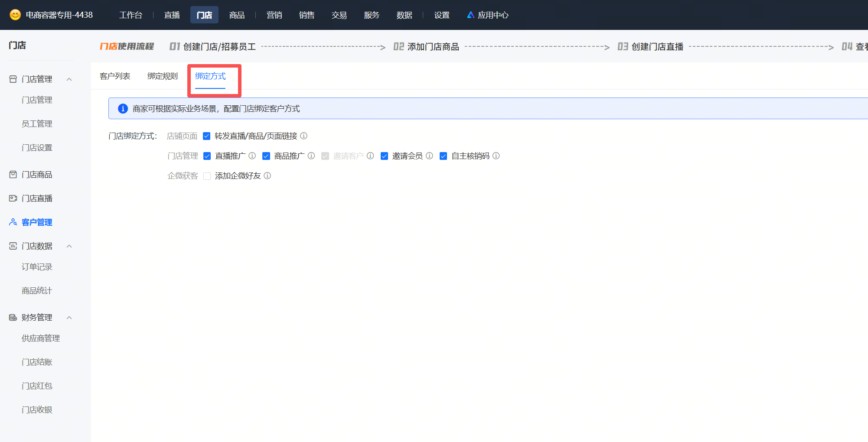Click the 门店数据 chart icon
Viewport: 868px width, 442px height.
[x=13, y=246]
